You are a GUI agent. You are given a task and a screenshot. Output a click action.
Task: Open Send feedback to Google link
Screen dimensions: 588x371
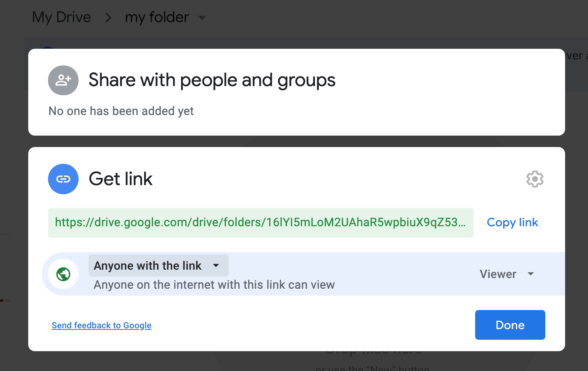(x=101, y=325)
